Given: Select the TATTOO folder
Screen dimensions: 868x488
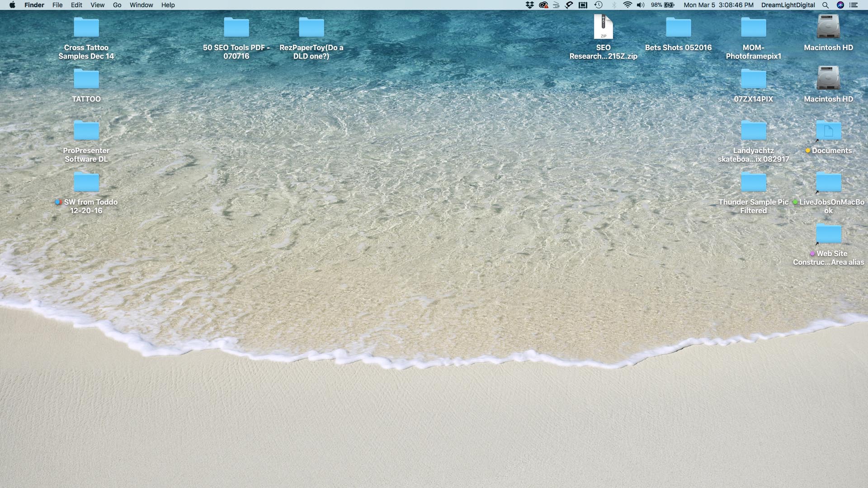Looking at the screenshot, I should 86,80.
